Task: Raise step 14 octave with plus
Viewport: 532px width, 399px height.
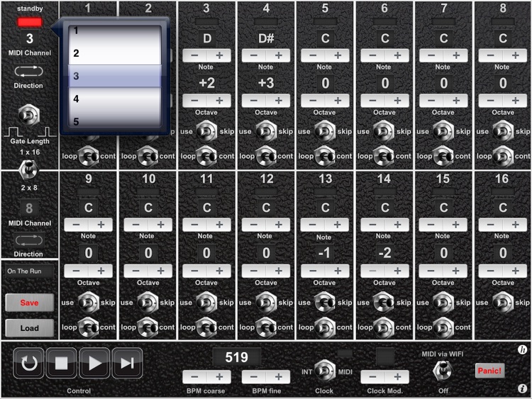Action: [x=397, y=271]
